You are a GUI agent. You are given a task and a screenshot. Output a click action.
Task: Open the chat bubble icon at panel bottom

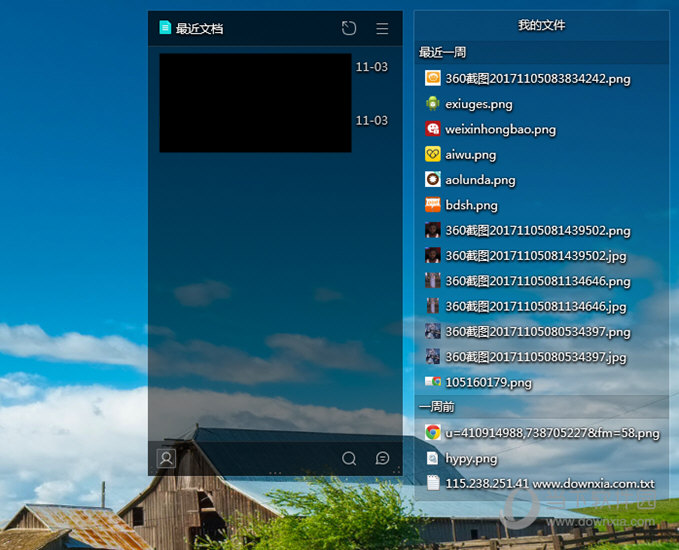pos(382,458)
